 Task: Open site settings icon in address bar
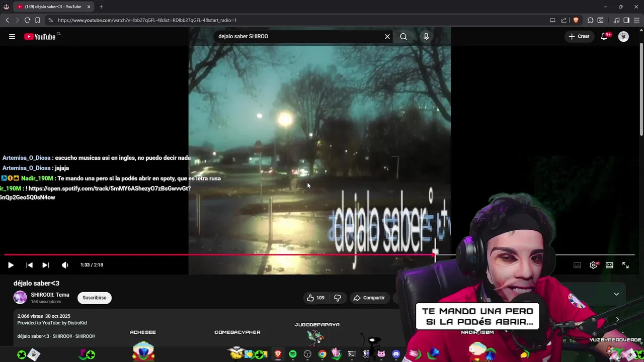50,20
